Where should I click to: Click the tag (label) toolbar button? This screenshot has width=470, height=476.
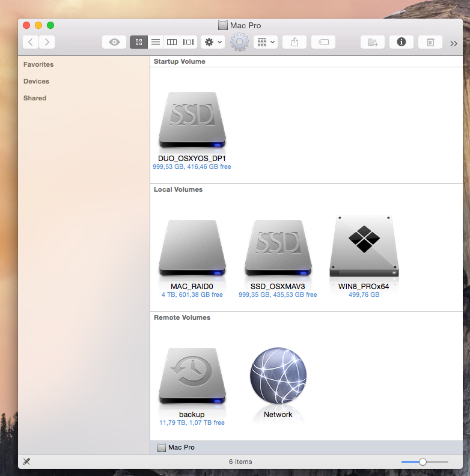[323, 42]
